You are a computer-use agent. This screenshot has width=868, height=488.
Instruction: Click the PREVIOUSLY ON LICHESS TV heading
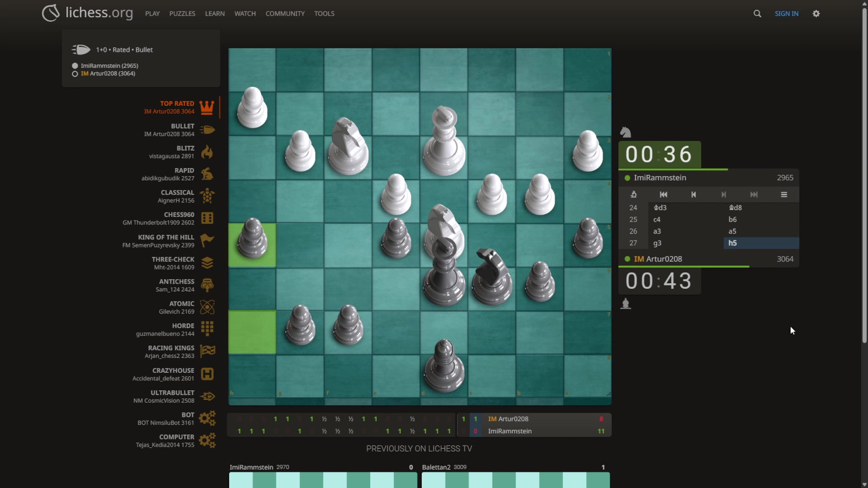pyautogui.click(x=419, y=449)
